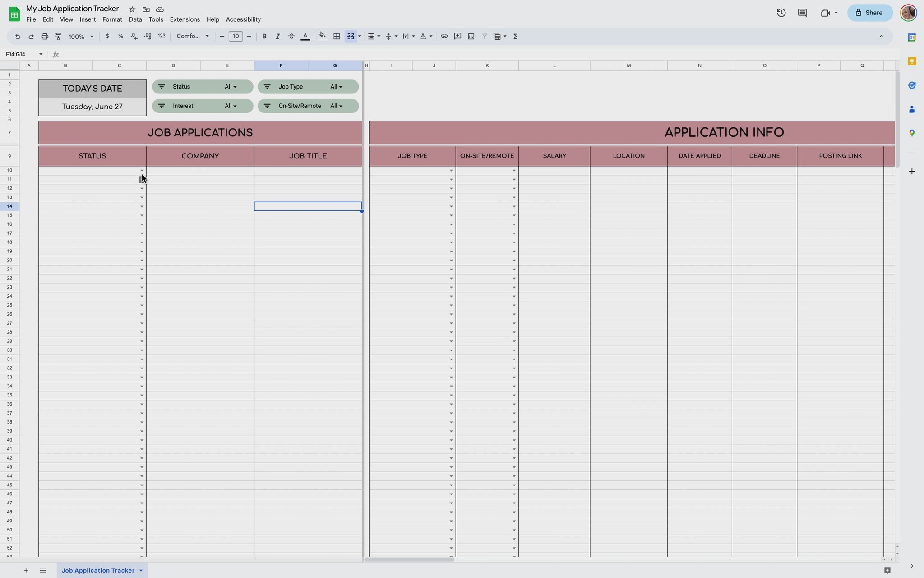Open Google Maps from the side panel

(x=912, y=133)
